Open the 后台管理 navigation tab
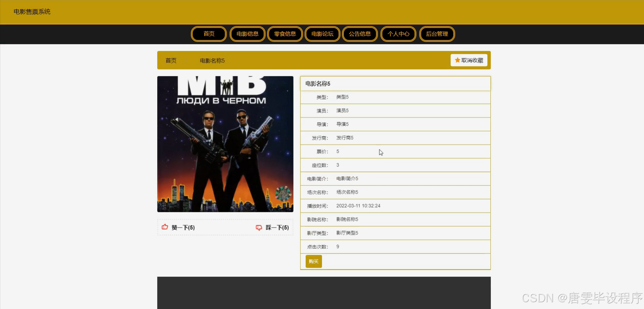 click(x=437, y=34)
